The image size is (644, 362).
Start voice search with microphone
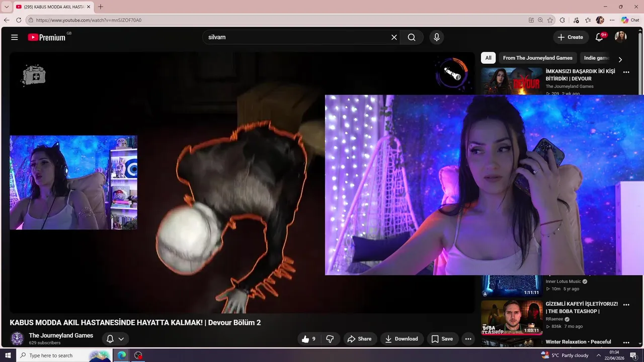[437, 37]
